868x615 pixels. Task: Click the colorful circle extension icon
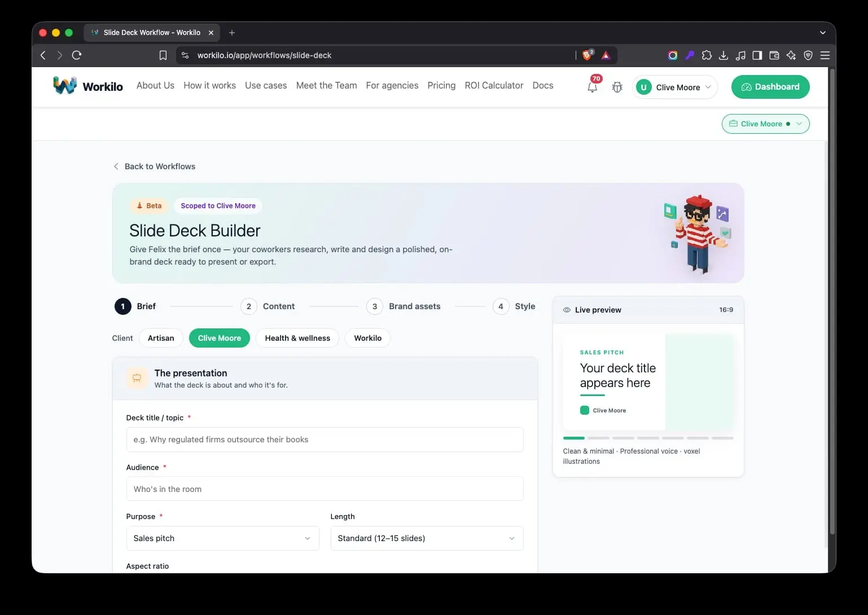(x=673, y=55)
